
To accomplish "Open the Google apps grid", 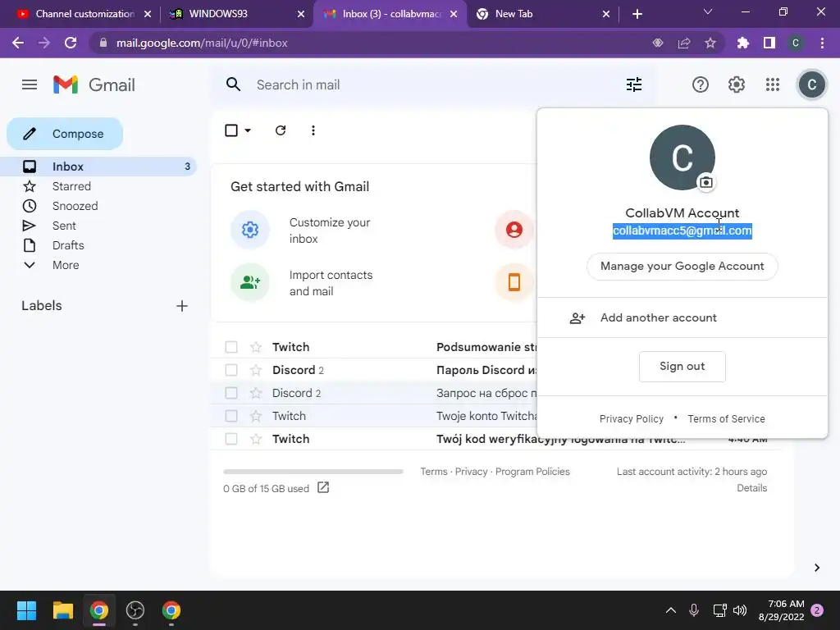I will click(773, 84).
